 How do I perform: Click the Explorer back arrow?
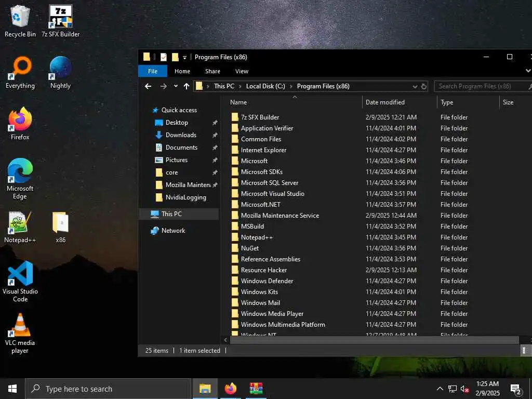[x=148, y=86]
